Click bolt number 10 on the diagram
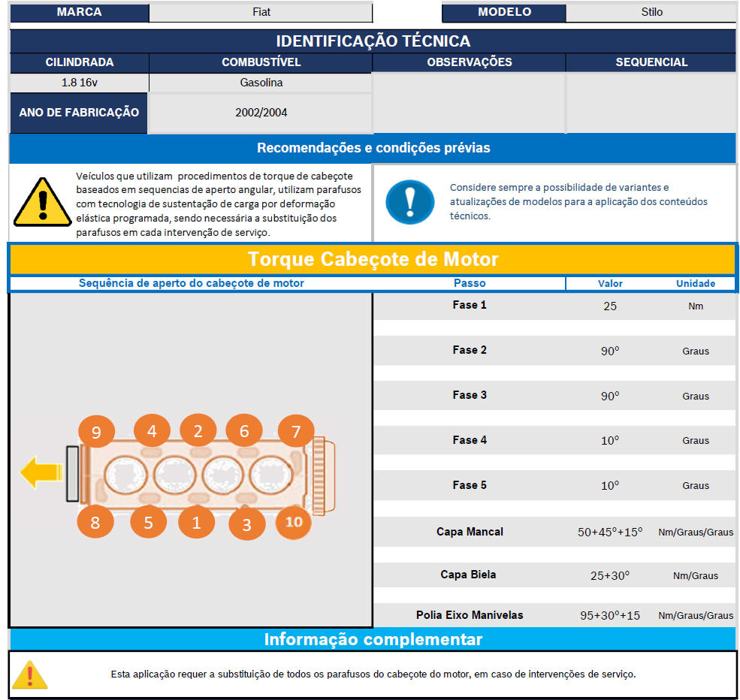 pos(294,523)
